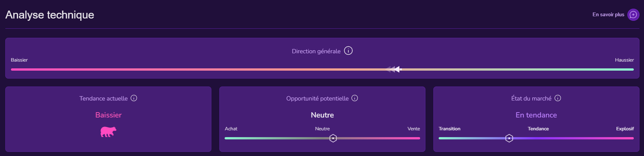Click the Analyse technique heading
The image size is (644, 156).
click(x=50, y=15)
